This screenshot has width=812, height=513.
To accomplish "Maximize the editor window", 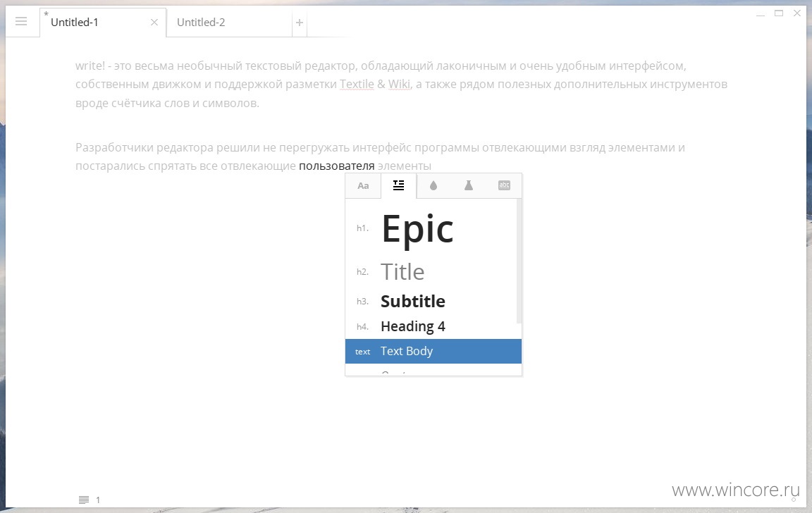I will pos(779,13).
